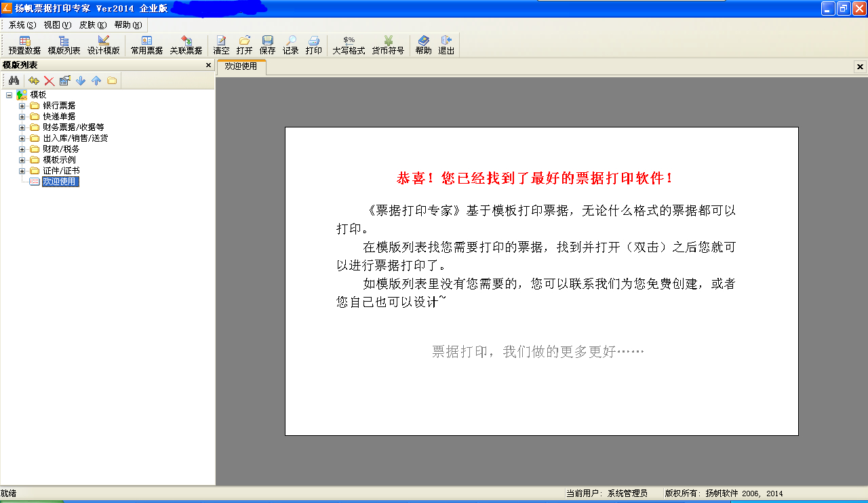Click 就绪 status bar text
868x503 pixels.
(9, 494)
